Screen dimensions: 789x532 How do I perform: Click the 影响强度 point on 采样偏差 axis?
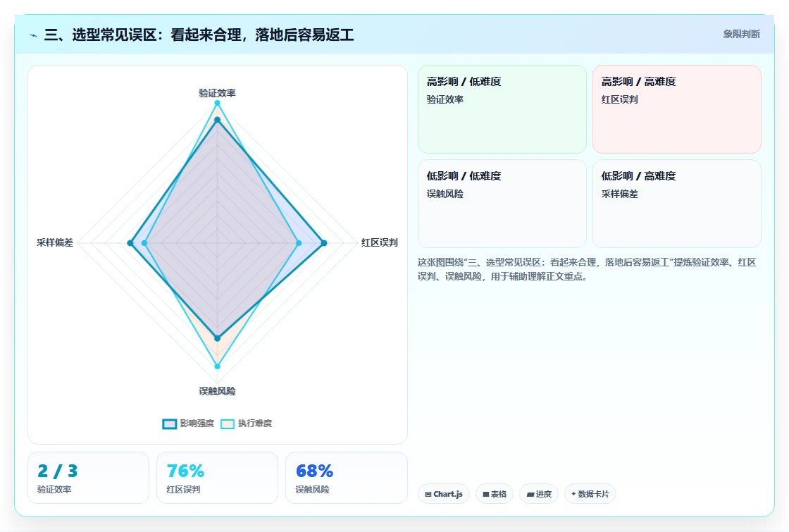130,243
